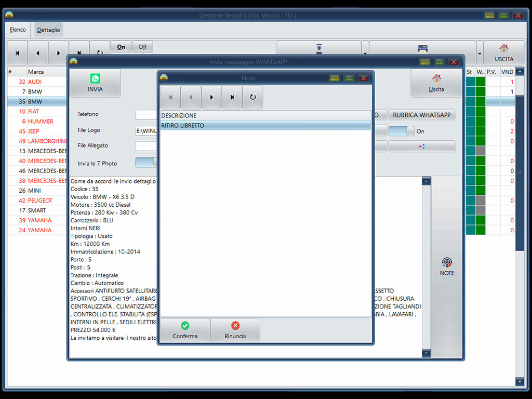This screenshot has width=532, height=399.
Task: Go to next record in Gestione Veicoli toolbar
Action: pos(58,53)
